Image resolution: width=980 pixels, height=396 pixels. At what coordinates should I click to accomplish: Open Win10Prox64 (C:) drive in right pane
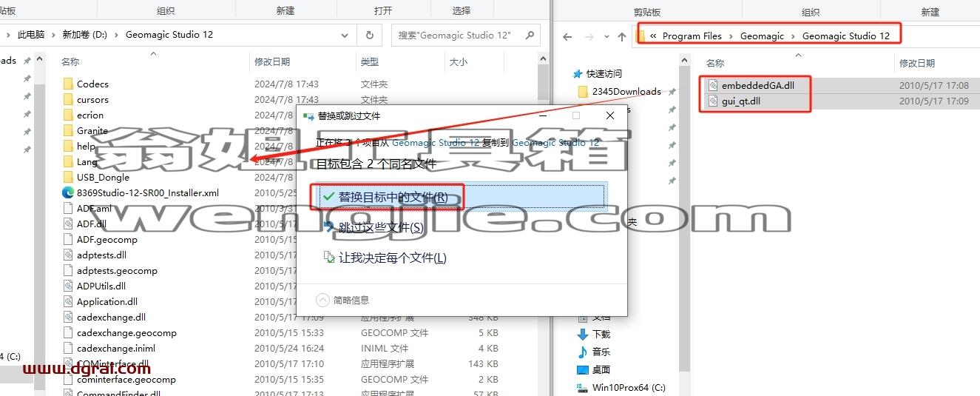[629, 387]
